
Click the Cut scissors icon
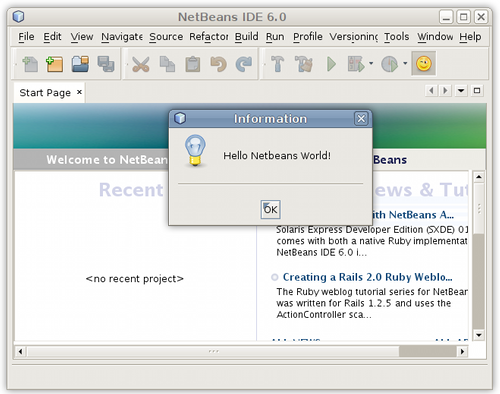141,64
